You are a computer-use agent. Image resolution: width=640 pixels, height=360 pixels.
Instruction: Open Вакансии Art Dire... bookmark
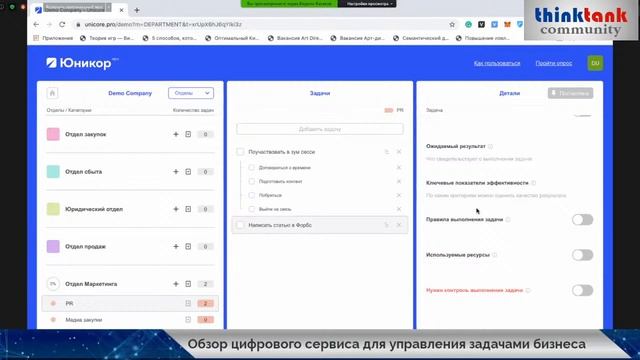[x=295, y=38]
